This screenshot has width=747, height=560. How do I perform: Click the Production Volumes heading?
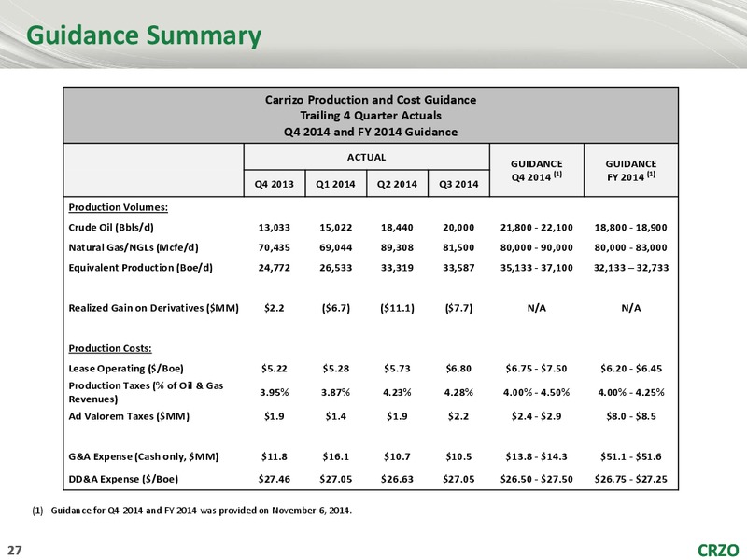point(119,207)
